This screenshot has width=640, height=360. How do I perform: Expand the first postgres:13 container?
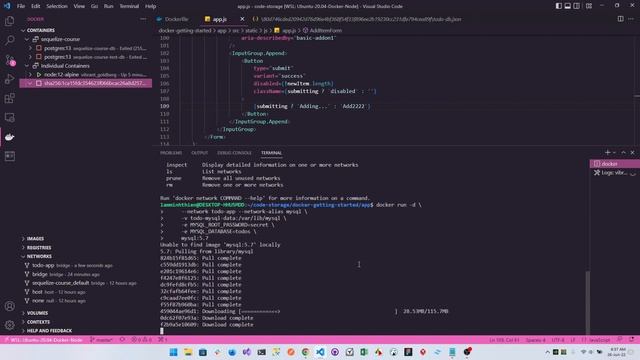tap(30, 48)
